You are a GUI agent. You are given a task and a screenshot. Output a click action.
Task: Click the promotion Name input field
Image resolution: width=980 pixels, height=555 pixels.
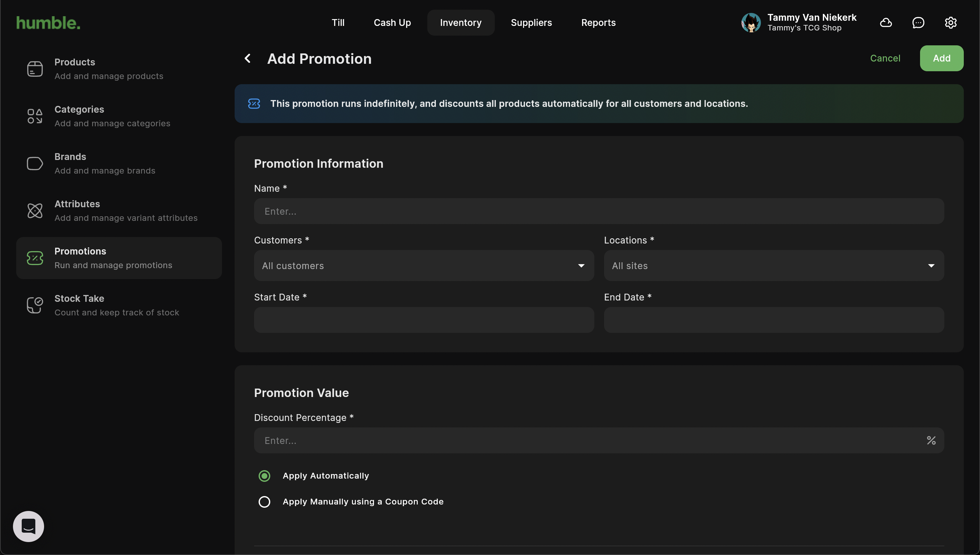(599, 211)
